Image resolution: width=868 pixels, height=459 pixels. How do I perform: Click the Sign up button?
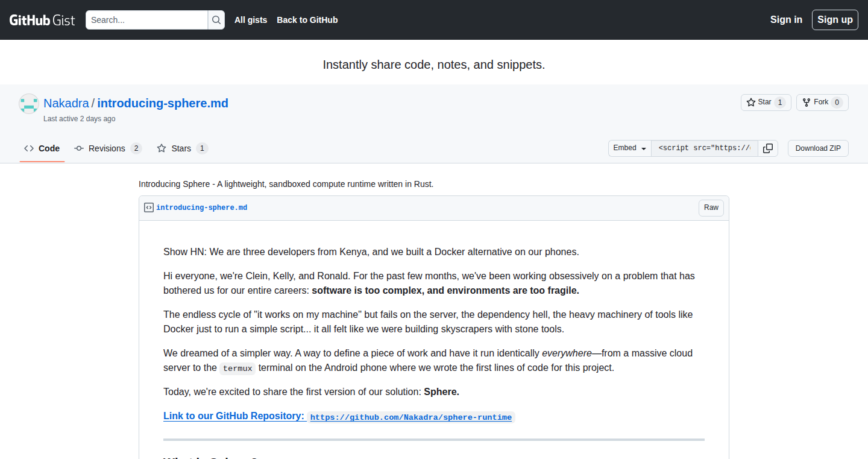tap(835, 20)
